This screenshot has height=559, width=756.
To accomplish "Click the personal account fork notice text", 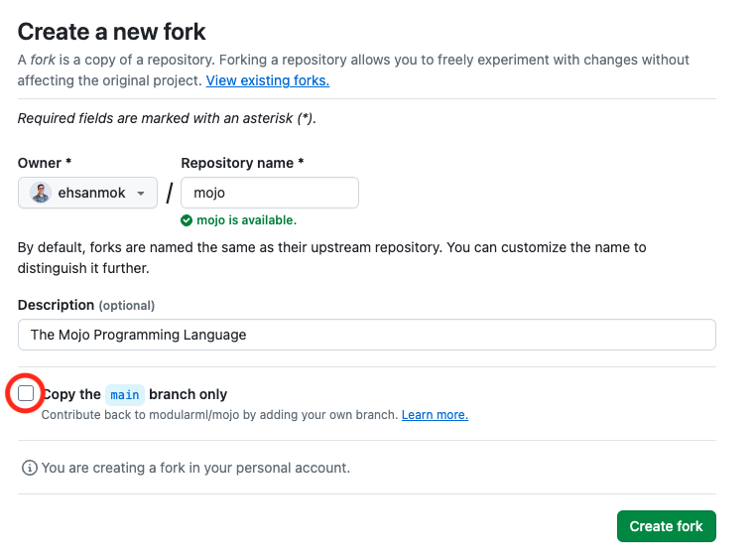I will click(195, 468).
